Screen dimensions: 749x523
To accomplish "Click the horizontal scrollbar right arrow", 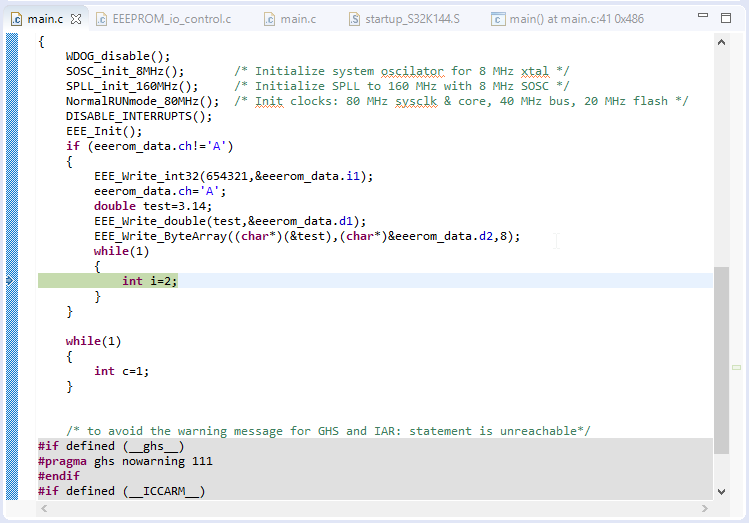I will (x=705, y=509).
